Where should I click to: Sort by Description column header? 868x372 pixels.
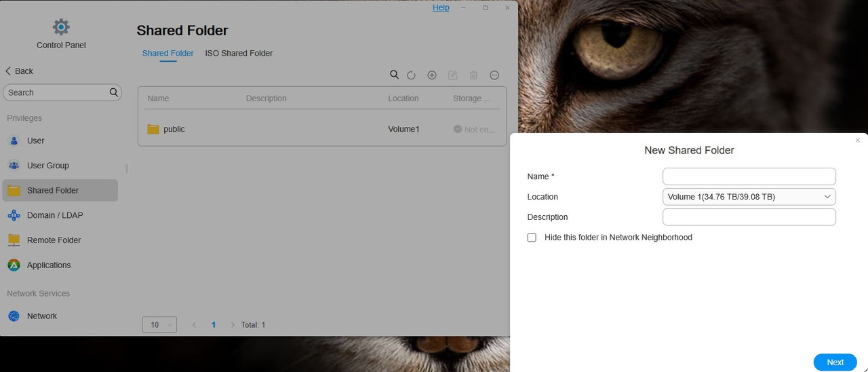pos(266,98)
